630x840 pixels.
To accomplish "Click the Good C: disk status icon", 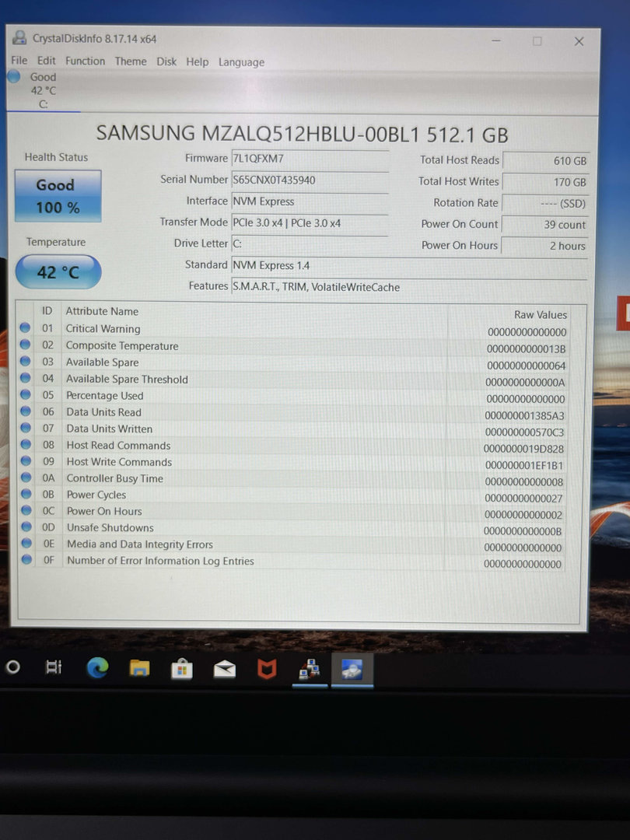I will click(14, 77).
